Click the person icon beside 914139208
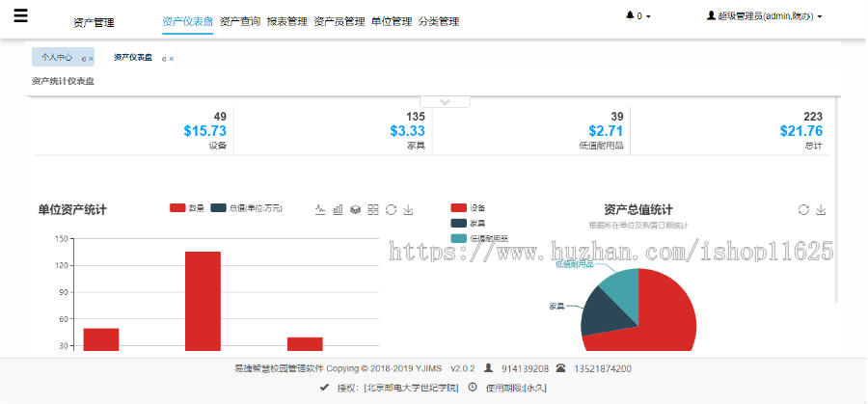868x404 pixels. 488,368
